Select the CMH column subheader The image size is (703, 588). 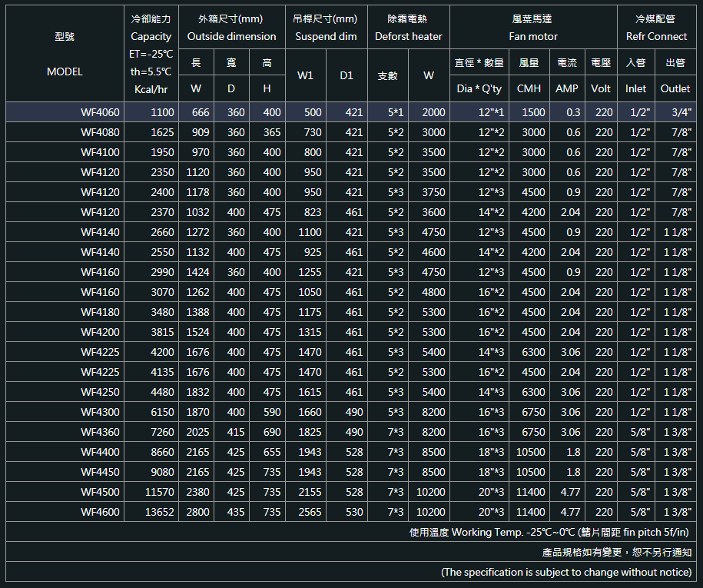tap(529, 89)
